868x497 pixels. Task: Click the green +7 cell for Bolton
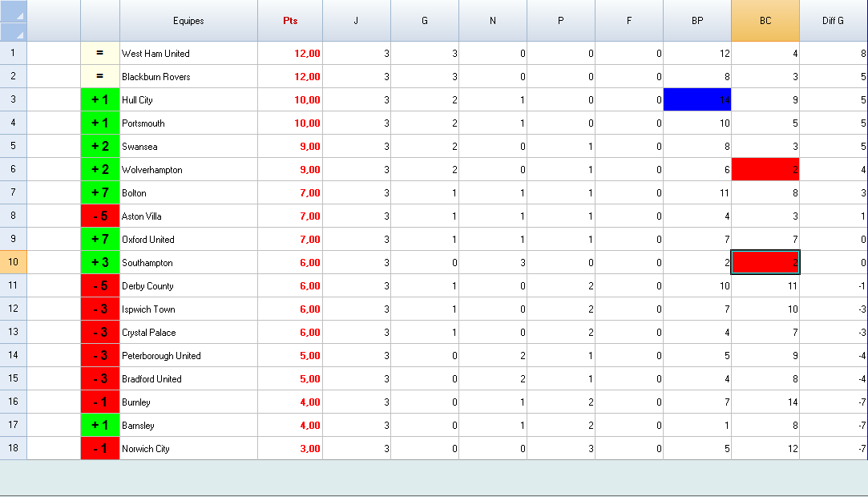(100, 192)
